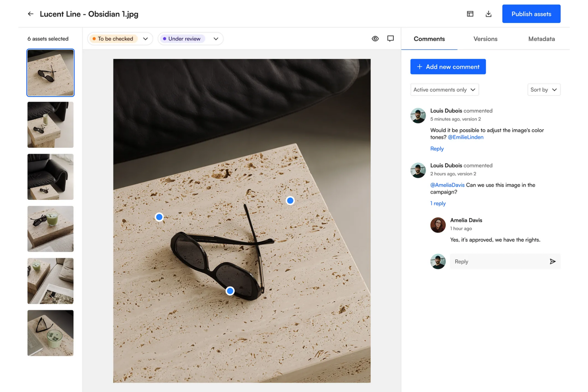588x392 pixels.
Task: Click the avatar beside the Reply field
Action: click(x=438, y=261)
